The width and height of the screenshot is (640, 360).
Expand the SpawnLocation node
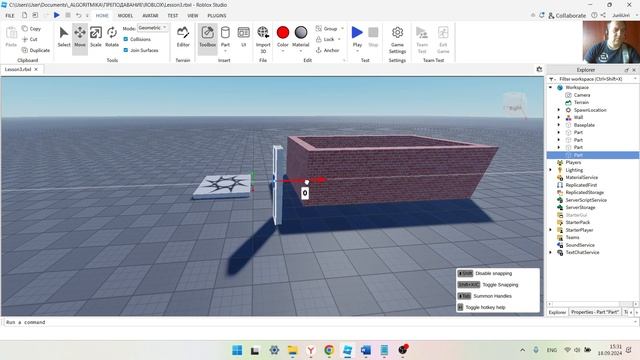coord(559,110)
